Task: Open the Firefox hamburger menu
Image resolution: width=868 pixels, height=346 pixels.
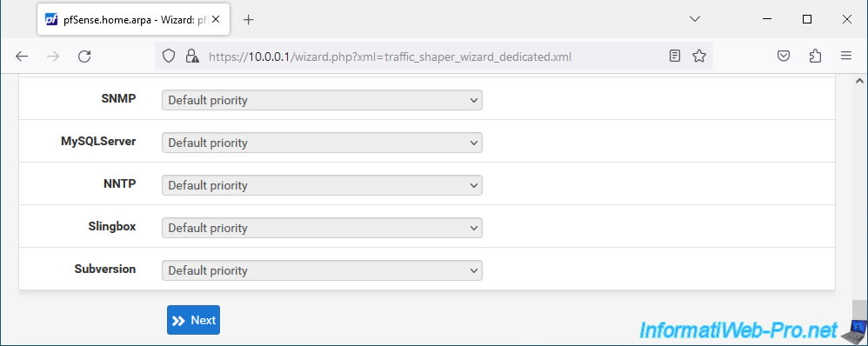Action: pyautogui.click(x=846, y=56)
